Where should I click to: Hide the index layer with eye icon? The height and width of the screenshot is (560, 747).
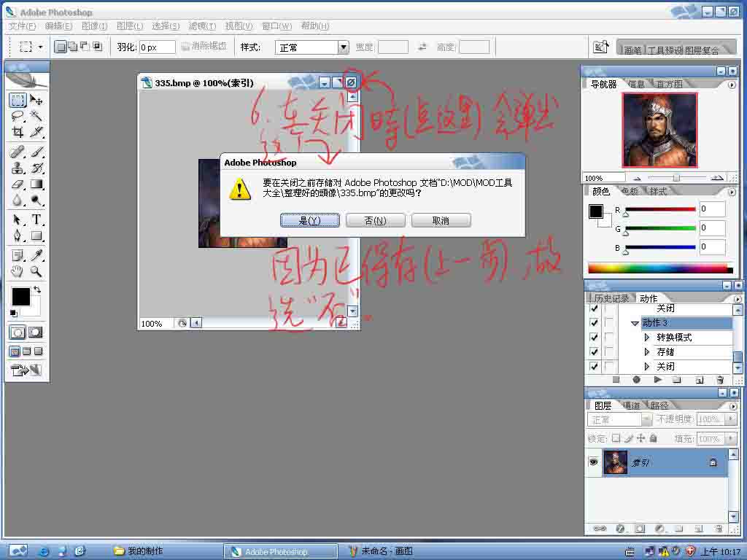click(x=594, y=462)
